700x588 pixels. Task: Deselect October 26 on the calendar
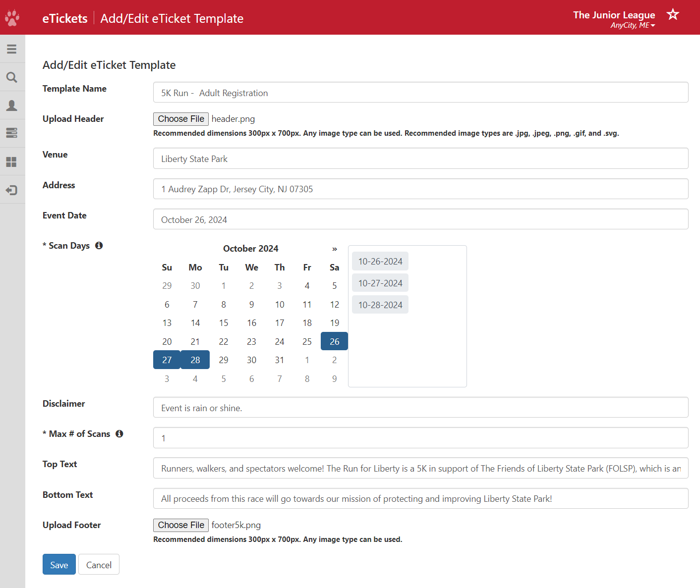(335, 341)
